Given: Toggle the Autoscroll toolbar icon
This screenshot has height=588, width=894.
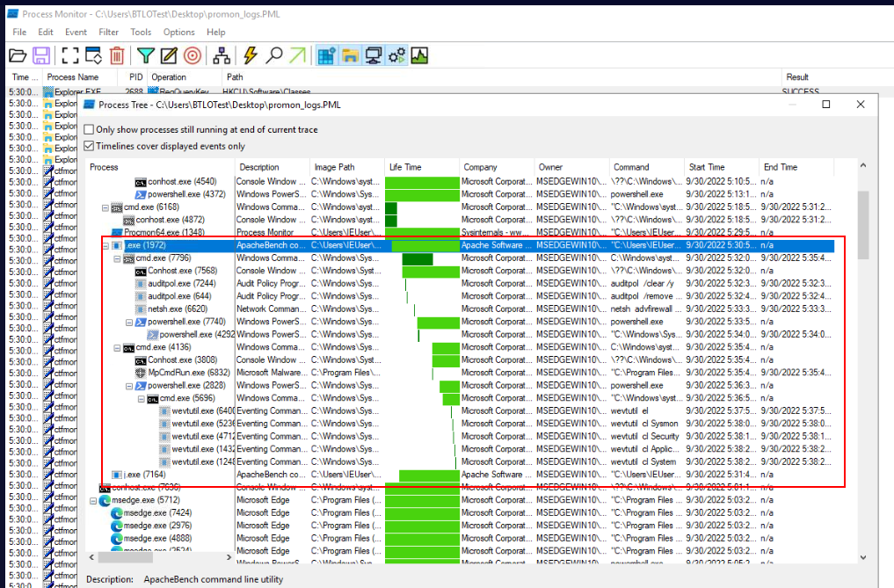Looking at the screenshot, I should (93, 56).
